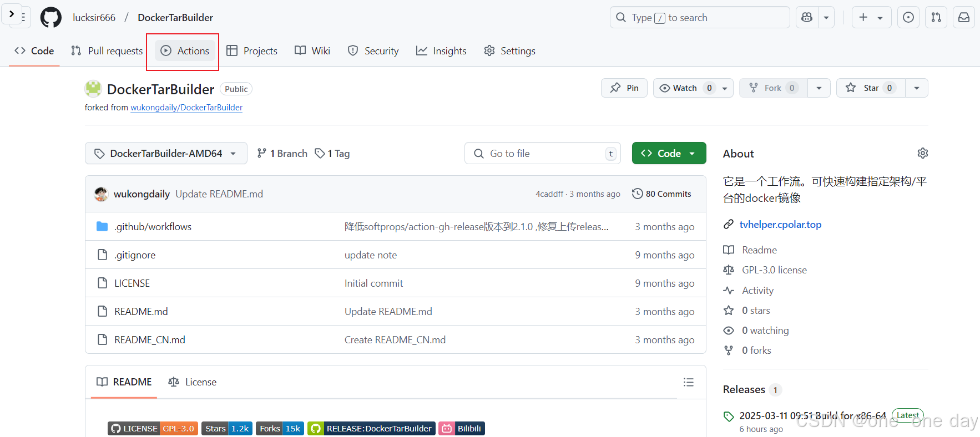
Task: Open the notifications inbox icon
Action: click(964, 18)
